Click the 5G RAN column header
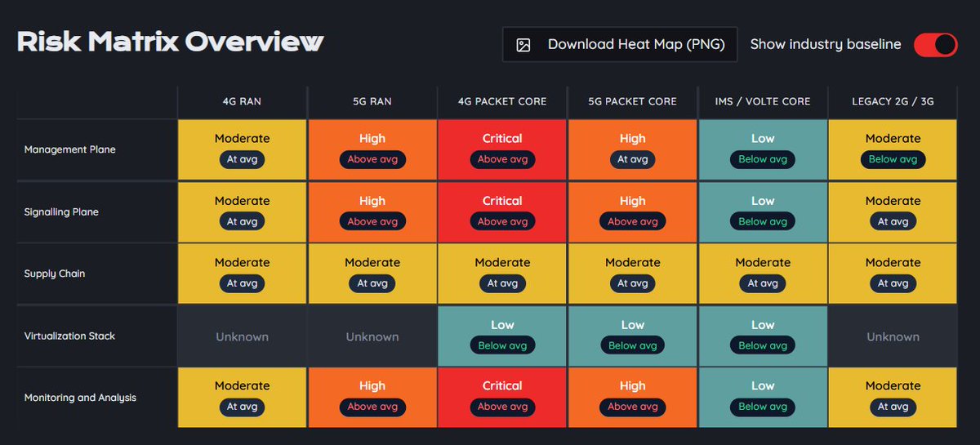This screenshot has width=980, height=445. [372, 102]
